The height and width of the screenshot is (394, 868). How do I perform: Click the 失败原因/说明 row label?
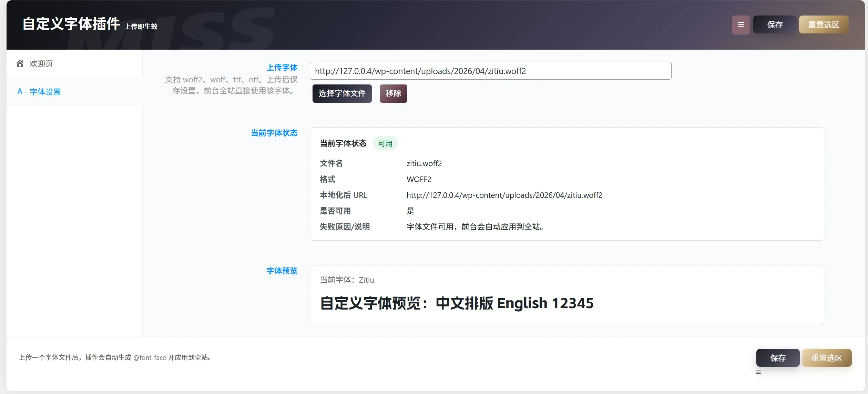point(345,227)
